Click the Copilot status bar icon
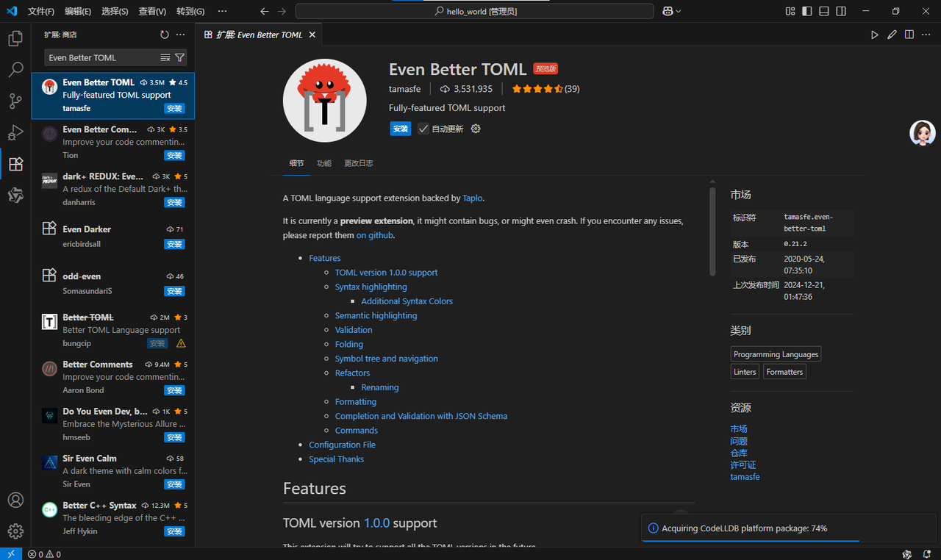 [x=907, y=554]
